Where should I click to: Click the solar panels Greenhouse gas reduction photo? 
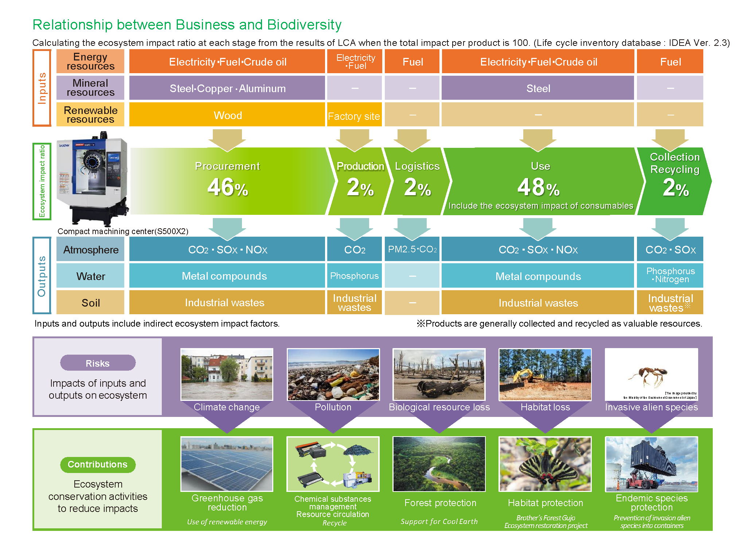tap(227, 464)
